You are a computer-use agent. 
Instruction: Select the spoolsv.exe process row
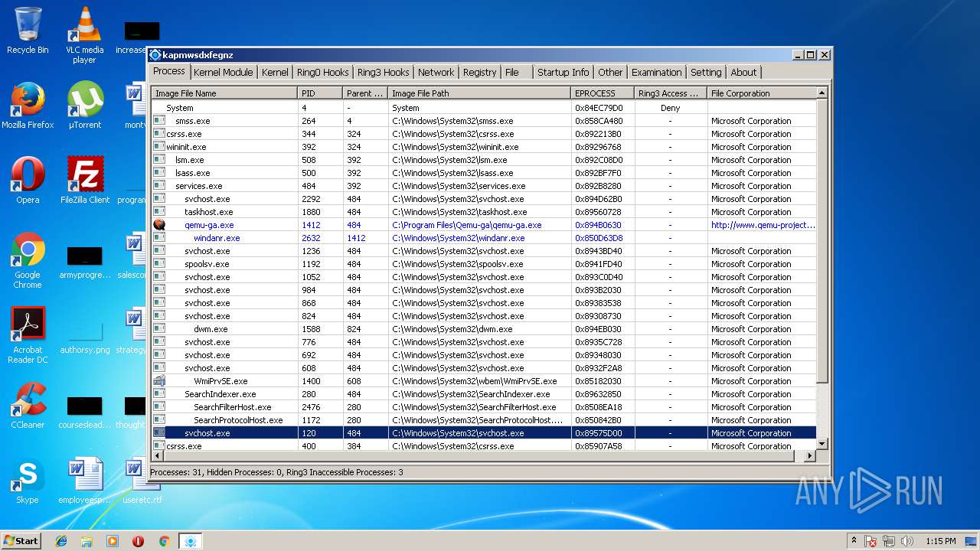click(484, 264)
